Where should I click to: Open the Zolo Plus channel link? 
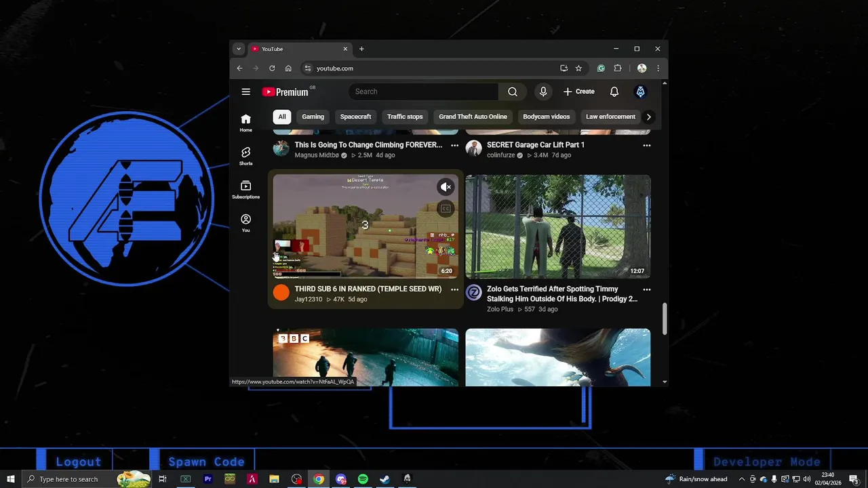point(500,309)
